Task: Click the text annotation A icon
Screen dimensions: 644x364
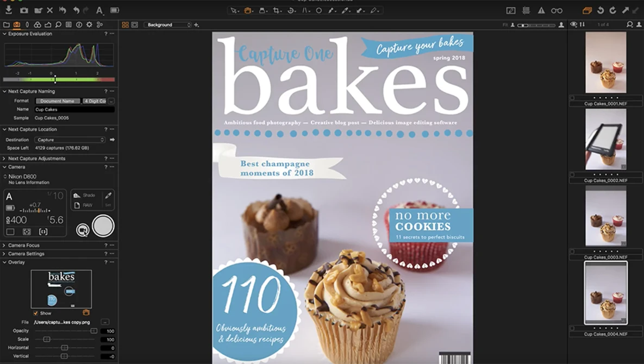Action: pos(99,10)
